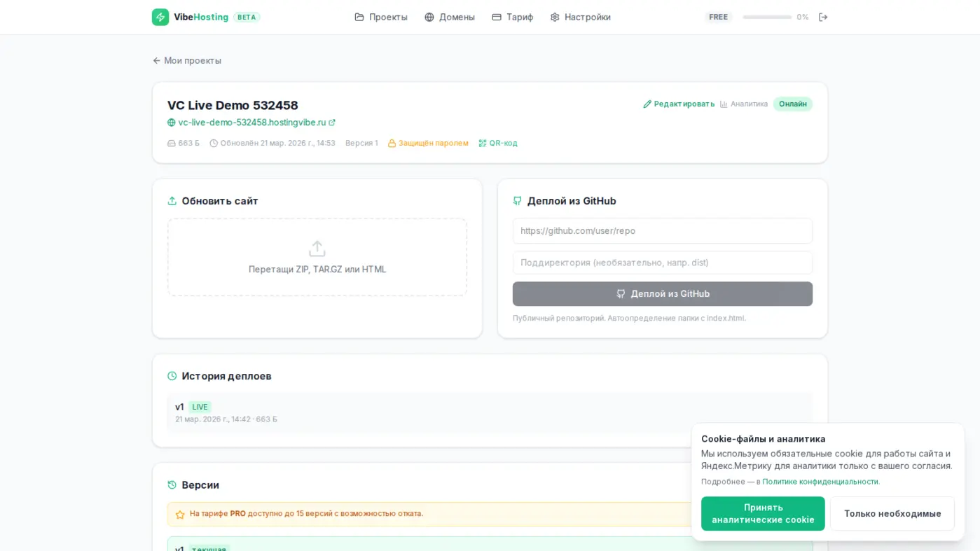Click the VC Live Demo 532458 title
The height and width of the screenshot is (551, 980).
(x=233, y=105)
